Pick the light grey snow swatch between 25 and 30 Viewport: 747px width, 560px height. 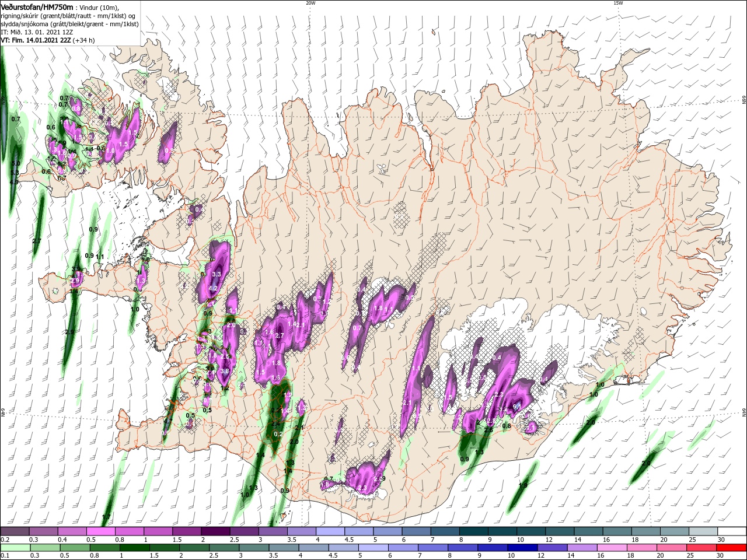click(703, 531)
